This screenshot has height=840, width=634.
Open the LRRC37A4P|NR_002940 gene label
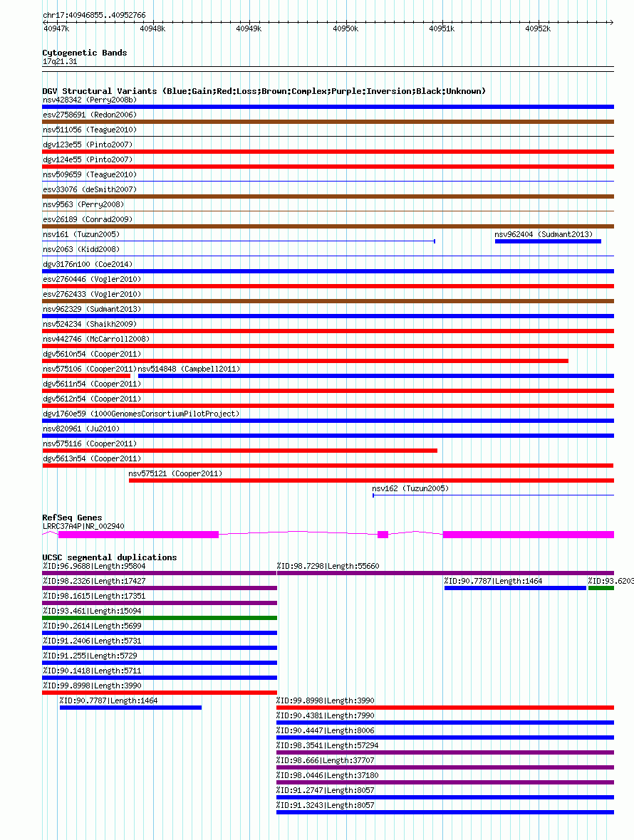[x=83, y=527]
